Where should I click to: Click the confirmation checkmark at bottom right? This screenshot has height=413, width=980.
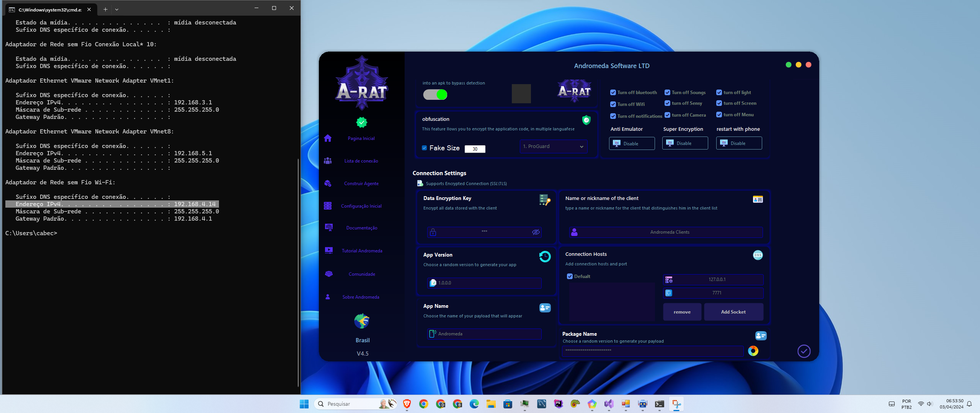pos(804,351)
